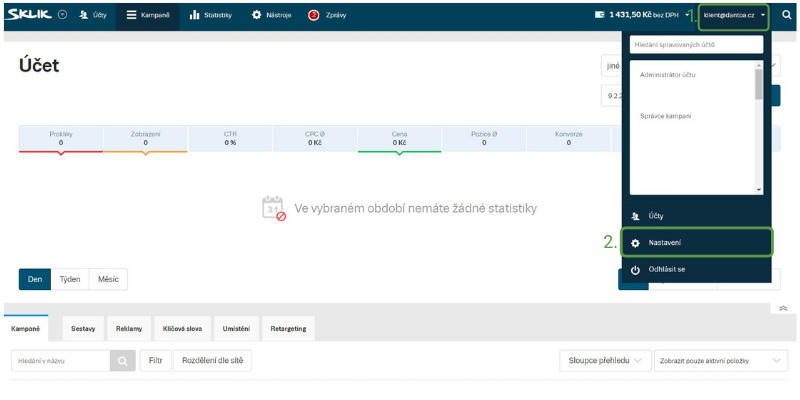Screen dimensions: 800x400
Task: Open the Statistiky menu item
Action: click(210, 15)
